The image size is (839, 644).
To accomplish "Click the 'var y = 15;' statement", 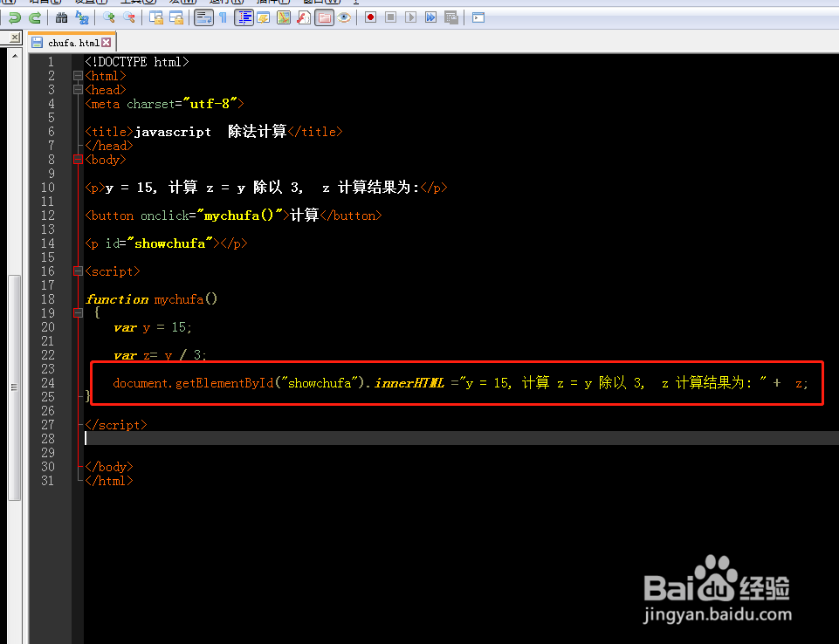I will click(153, 327).
